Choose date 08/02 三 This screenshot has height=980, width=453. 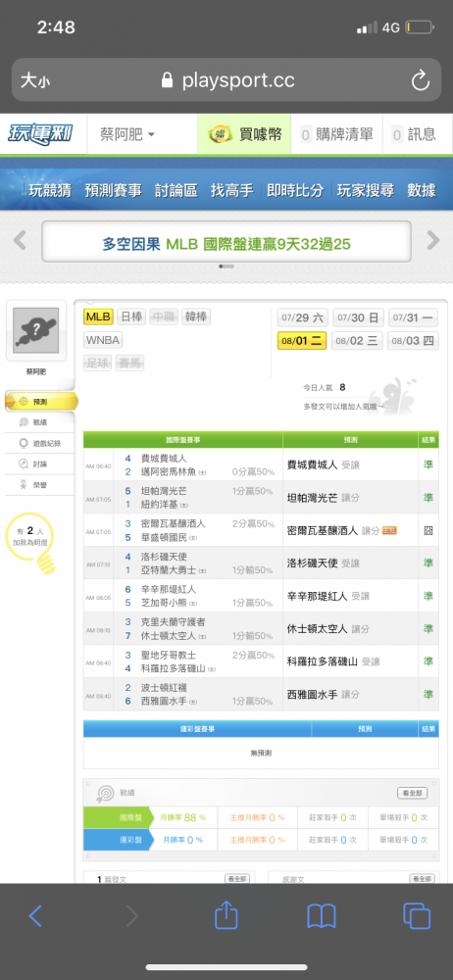(x=357, y=341)
